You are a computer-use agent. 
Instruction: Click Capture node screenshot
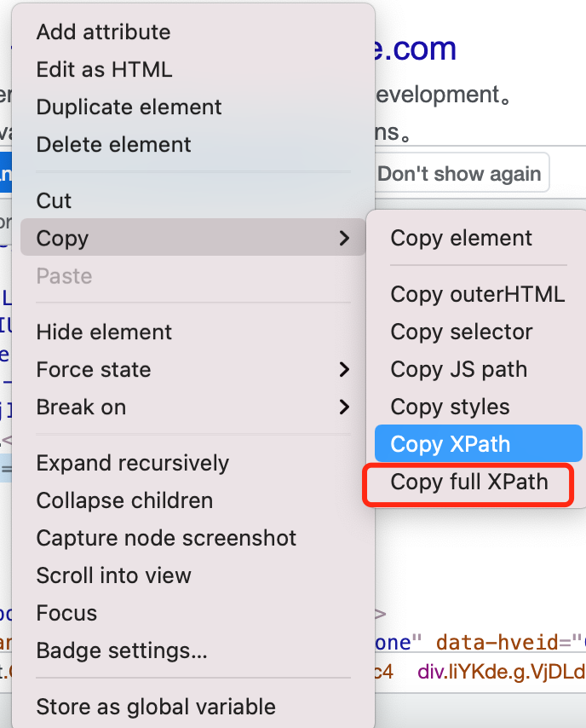pos(166,539)
